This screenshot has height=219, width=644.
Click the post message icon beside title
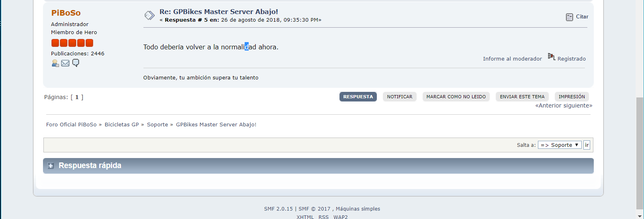pyautogui.click(x=149, y=15)
